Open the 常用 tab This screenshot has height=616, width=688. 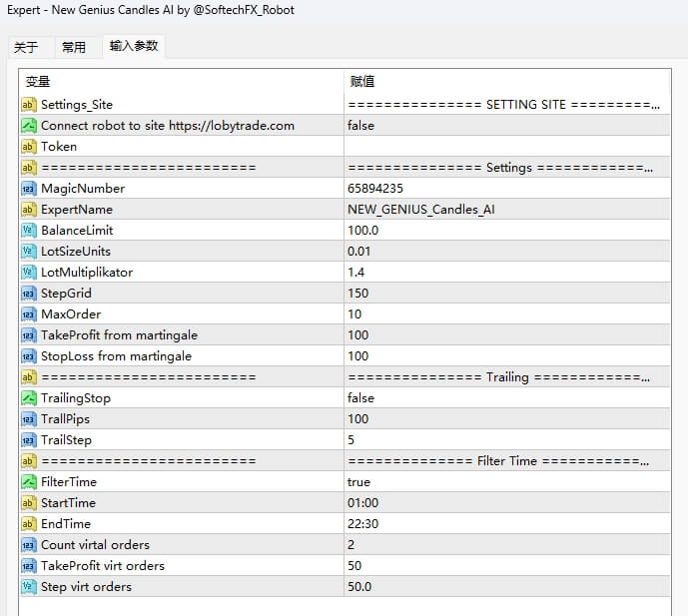(x=74, y=47)
